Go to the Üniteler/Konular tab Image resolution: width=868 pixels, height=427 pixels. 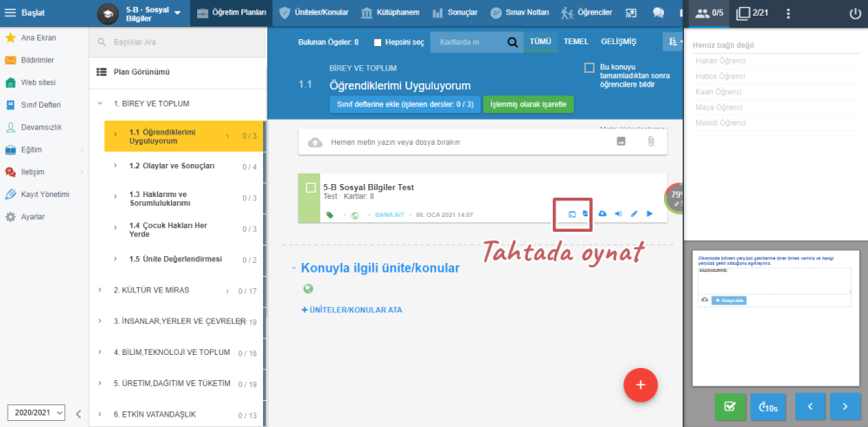(x=312, y=13)
